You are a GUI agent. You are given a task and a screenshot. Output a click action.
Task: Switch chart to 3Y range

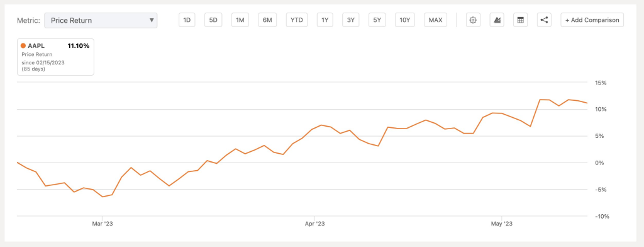(x=351, y=20)
